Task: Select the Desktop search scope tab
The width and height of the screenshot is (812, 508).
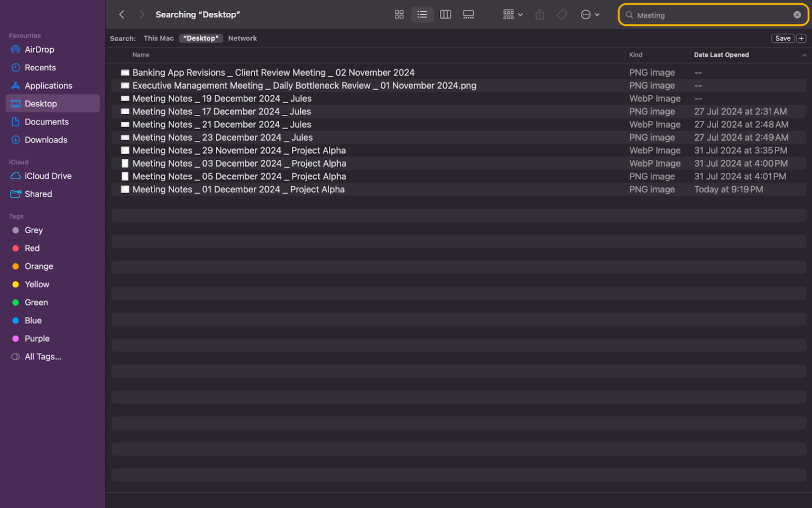Action: point(201,38)
